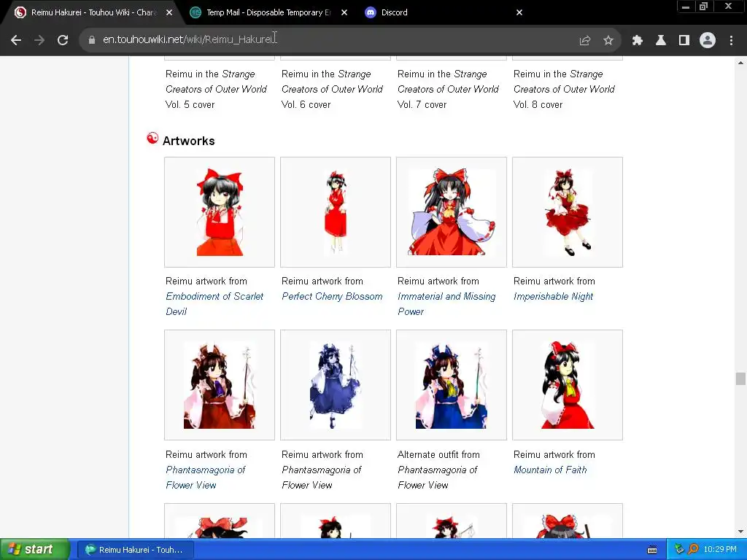Open Imperishable Night artwork thumbnail
Image resolution: width=747 pixels, height=560 pixels.
click(568, 212)
